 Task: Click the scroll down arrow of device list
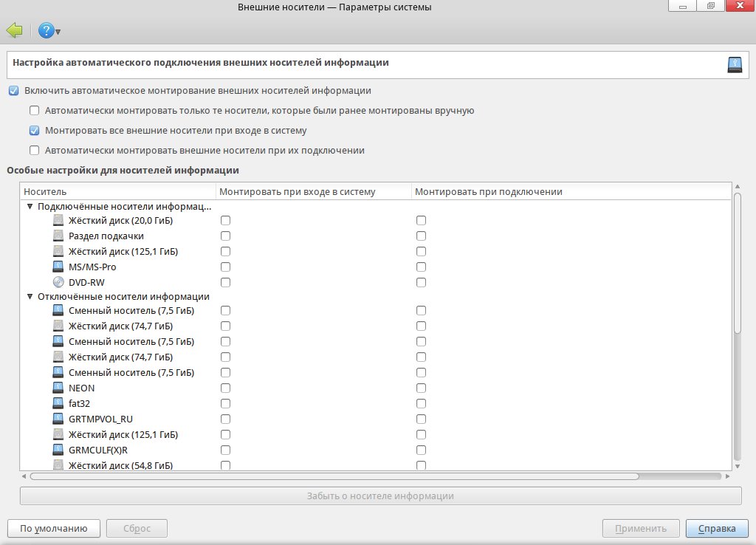[738, 467]
